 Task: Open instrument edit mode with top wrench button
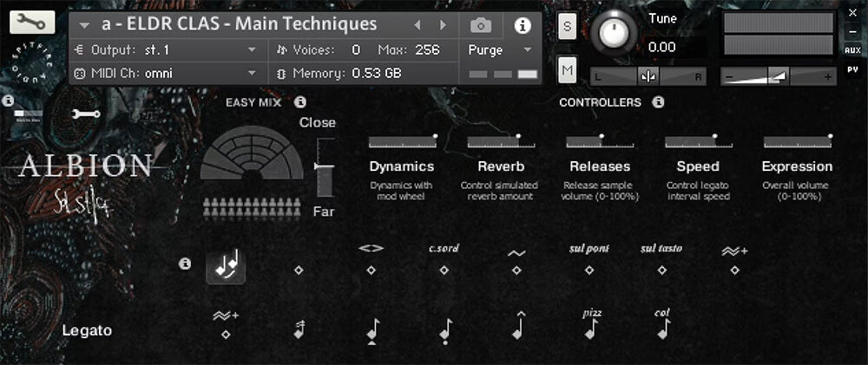click(x=32, y=23)
